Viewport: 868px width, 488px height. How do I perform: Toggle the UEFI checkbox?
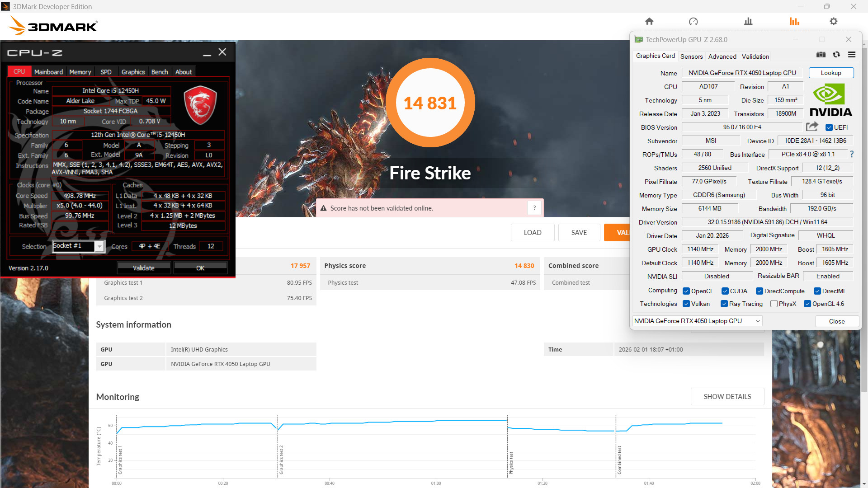click(829, 127)
